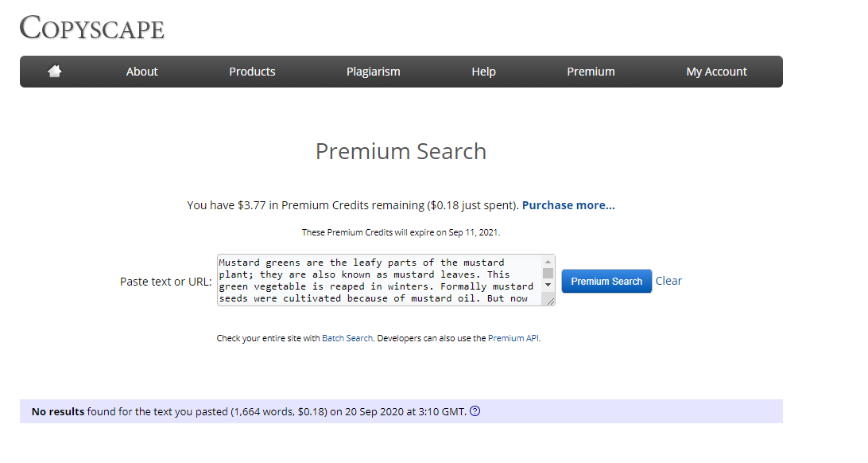Open the Premium API link
This screenshot has width=868, height=463.
coord(513,338)
